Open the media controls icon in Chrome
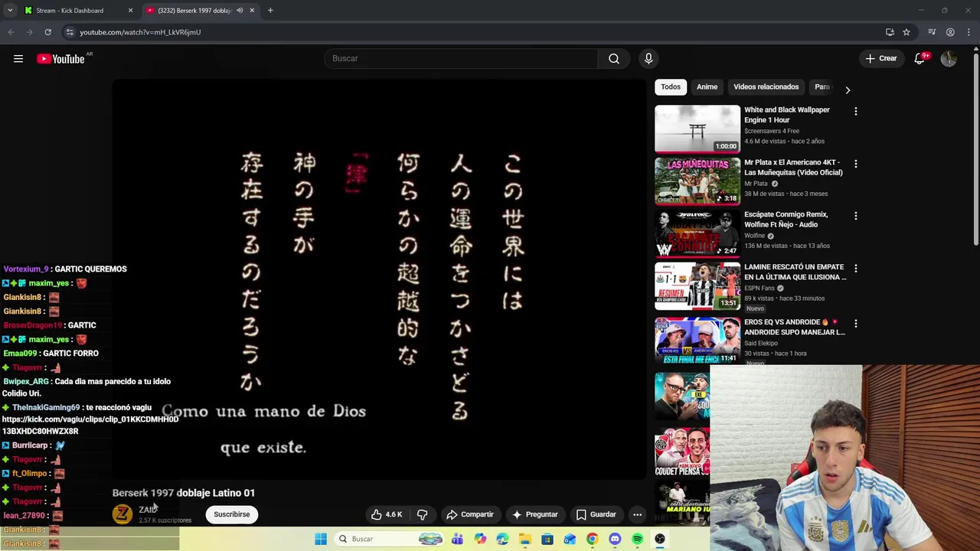 tap(932, 32)
